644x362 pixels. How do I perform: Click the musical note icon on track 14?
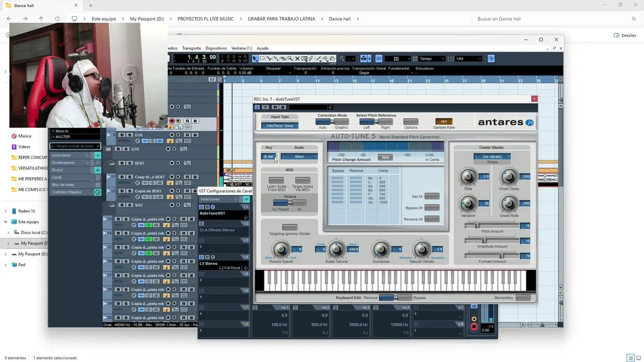(x=166, y=239)
